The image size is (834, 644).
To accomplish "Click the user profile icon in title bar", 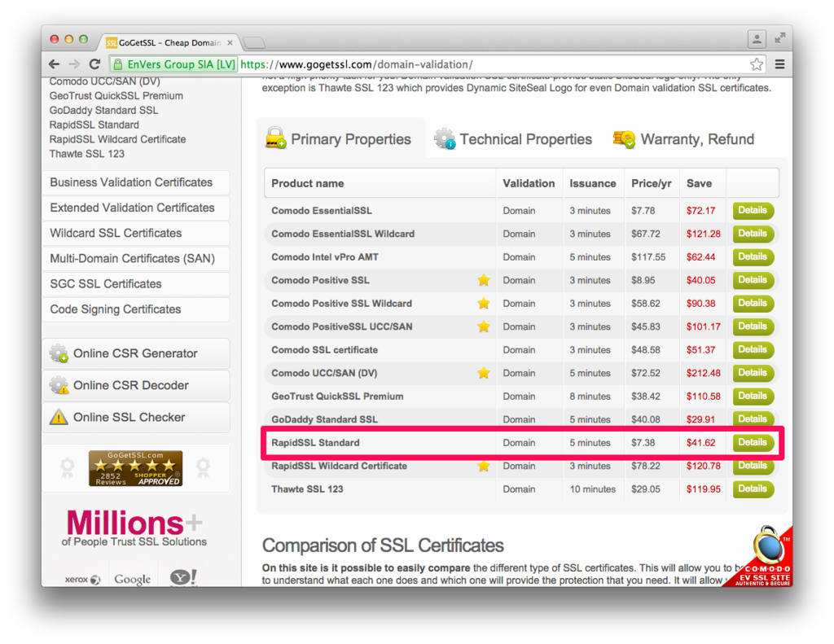I will (x=757, y=39).
